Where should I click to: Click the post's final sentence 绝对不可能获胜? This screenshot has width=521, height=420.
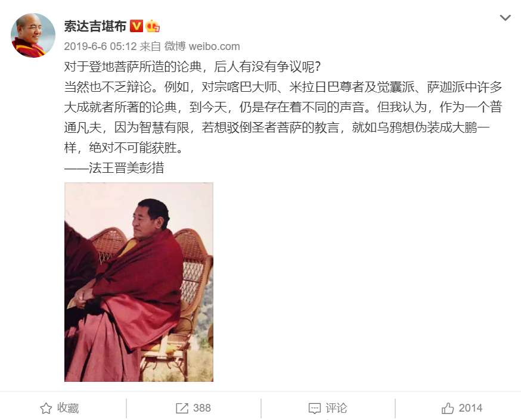(137, 147)
